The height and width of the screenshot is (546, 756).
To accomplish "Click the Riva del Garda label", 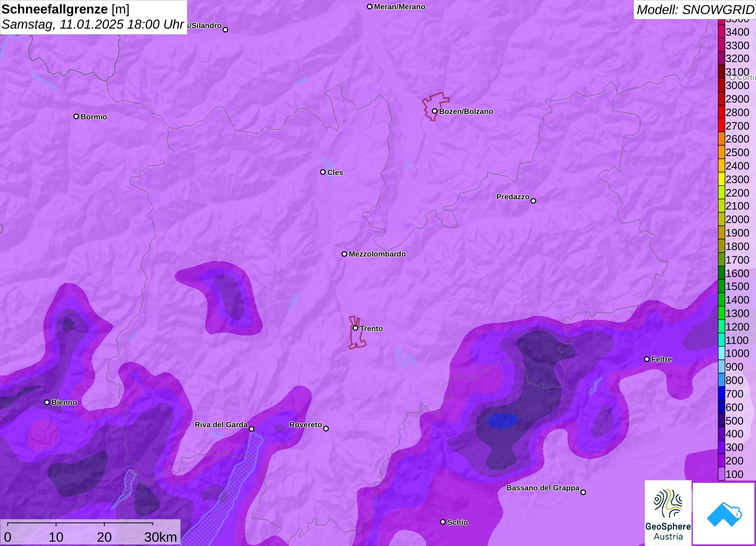I will point(221,424).
